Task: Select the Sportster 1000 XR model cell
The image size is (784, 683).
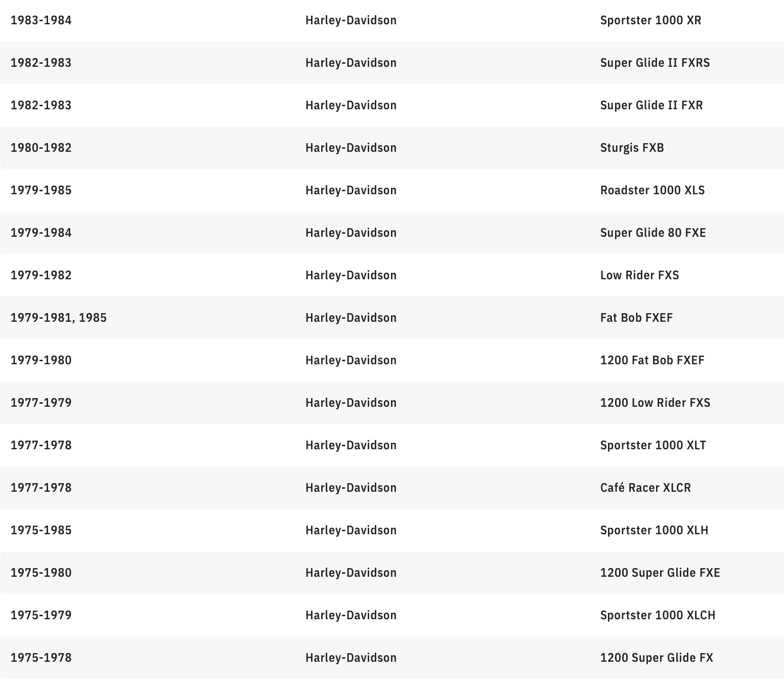Action: [650, 20]
